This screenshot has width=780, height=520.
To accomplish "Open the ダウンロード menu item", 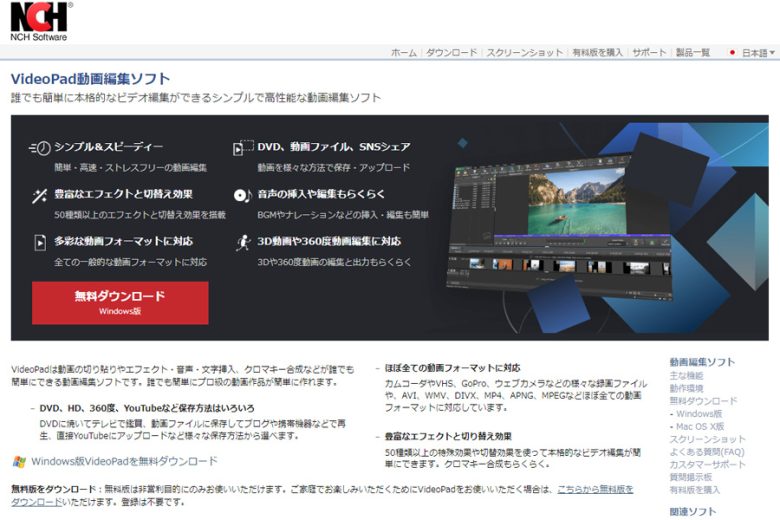I will pyautogui.click(x=451, y=53).
